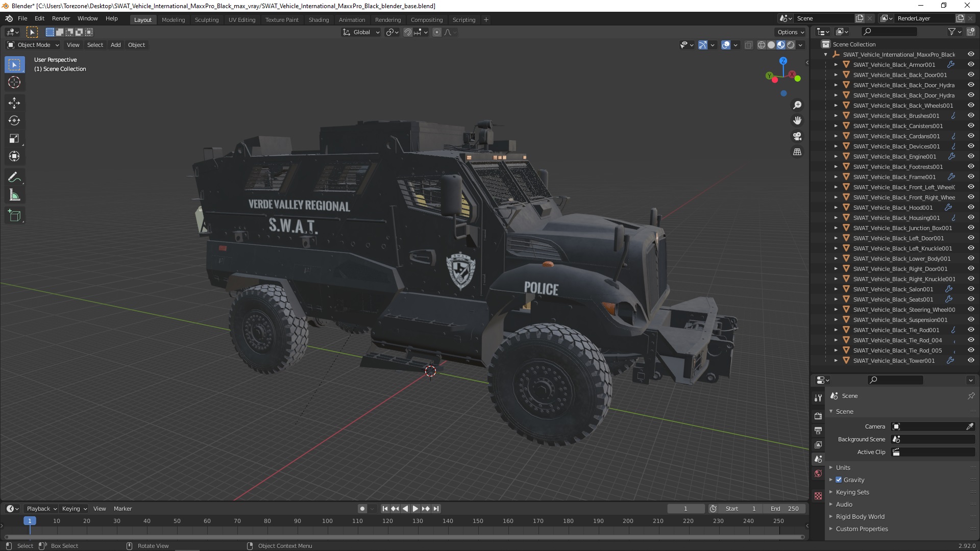
Task: Select the Measure tool
Action: point(14,195)
